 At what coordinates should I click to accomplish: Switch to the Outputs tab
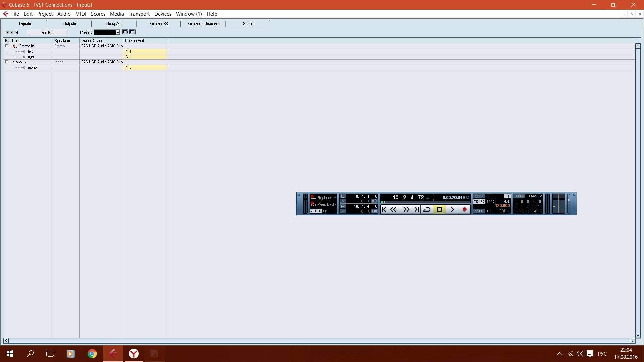pos(69,24)
